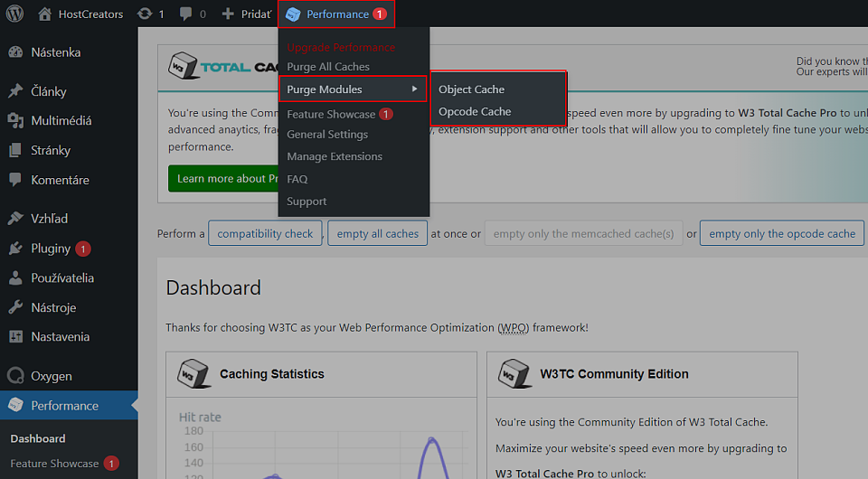Expand the Purge Modules submenu arrow
The height and width of the screenshot is (479, 868).
[414, 89]
